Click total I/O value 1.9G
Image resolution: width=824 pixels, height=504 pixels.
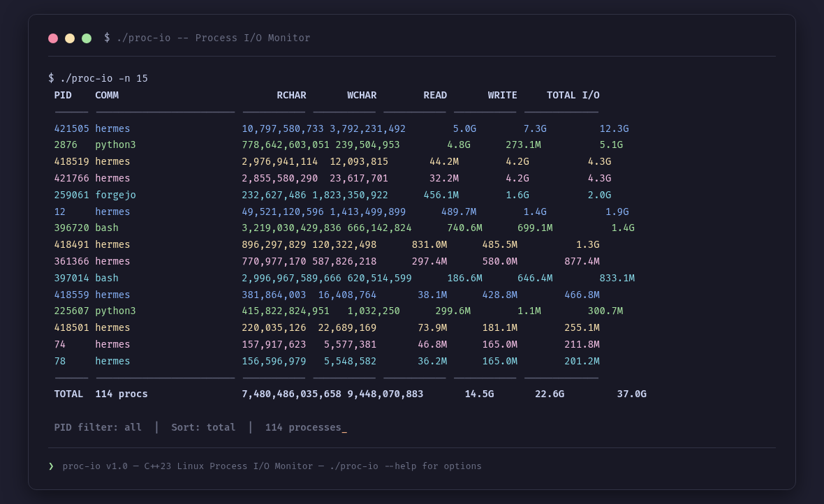pyautogui.click(x=617, y=212)
